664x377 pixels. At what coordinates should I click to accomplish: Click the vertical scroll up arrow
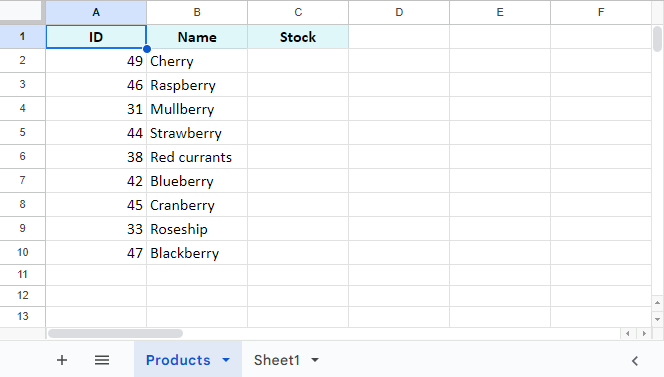point(657,302)
